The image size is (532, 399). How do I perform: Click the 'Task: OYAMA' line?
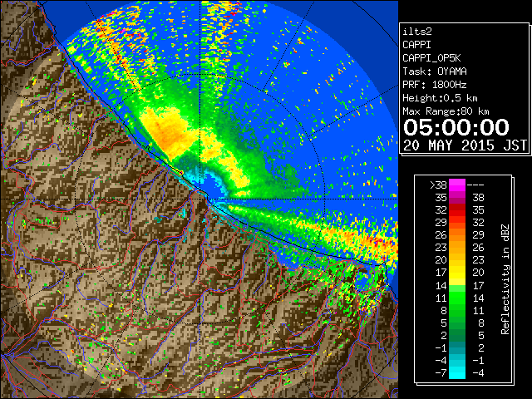point(435,71)
